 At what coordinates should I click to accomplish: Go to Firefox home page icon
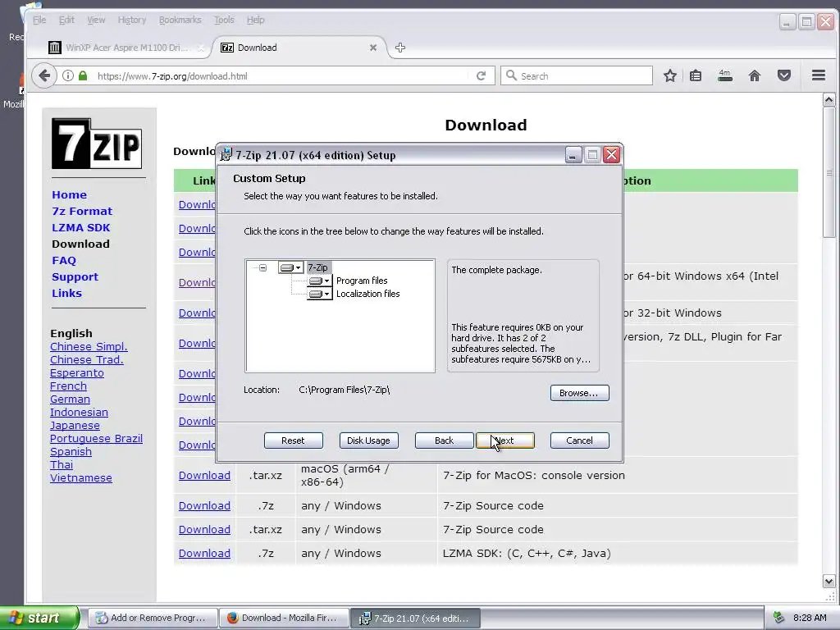coord(755,75)
